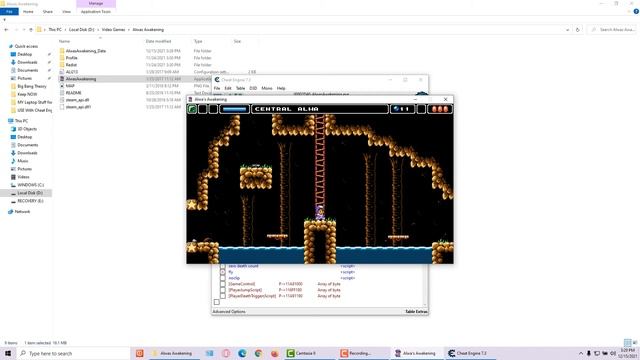
Task: Select 'Video Games' in address breadcrumb
Action: tap(113, 30)
